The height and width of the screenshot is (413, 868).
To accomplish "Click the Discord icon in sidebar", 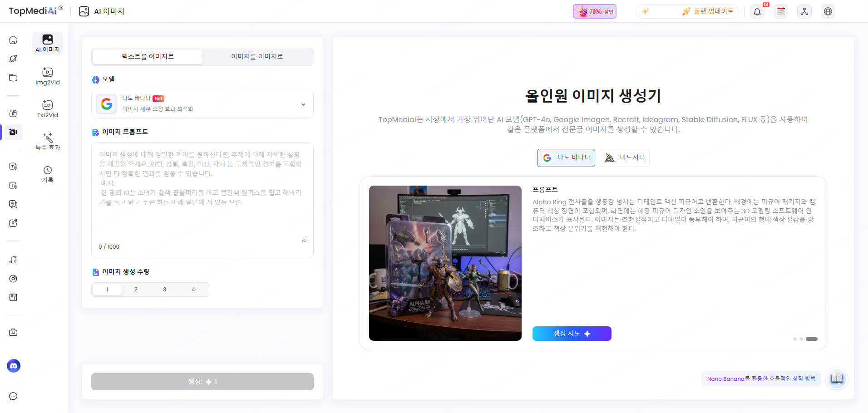I will pos(14,366).
